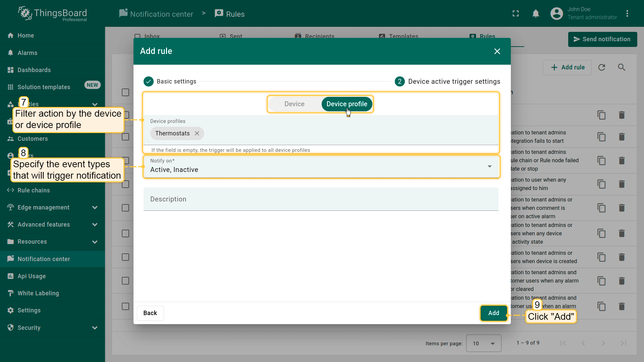This screenshot has width=644, height=362.
Task: Open the rules search icon
Action: click(x=622, y=67)
